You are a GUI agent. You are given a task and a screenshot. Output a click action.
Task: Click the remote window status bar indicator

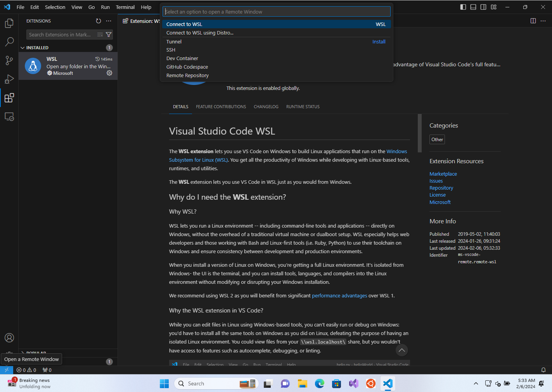click(x=7, y=370)
